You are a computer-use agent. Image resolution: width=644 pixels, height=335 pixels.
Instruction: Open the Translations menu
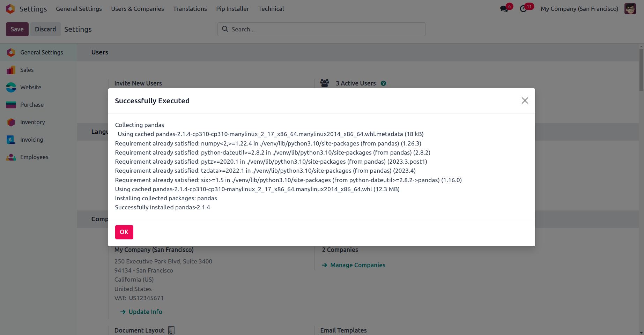pos(190,9)
